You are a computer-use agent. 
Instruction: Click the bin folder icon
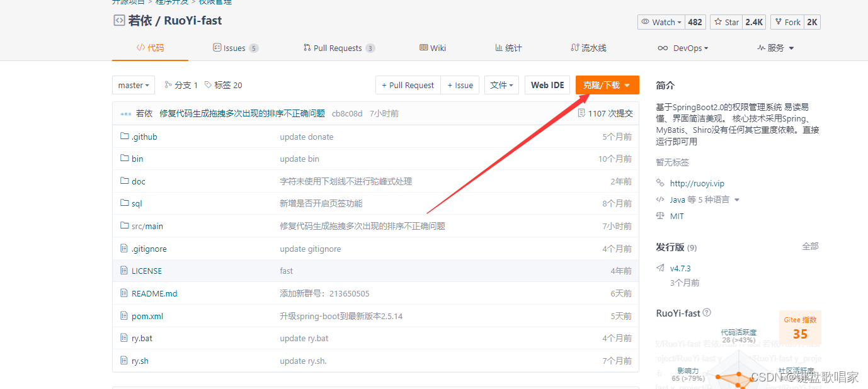click(x=124, y=159)
